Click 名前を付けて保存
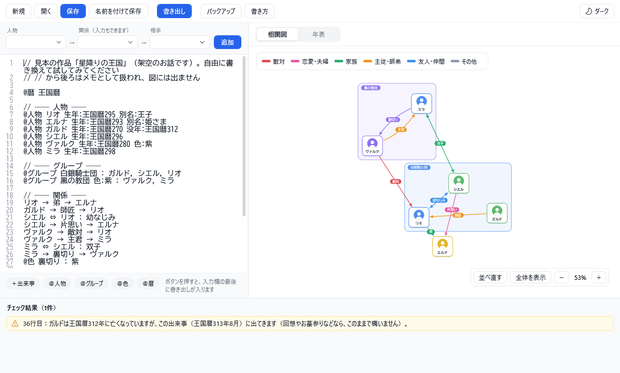The image size is (620, 373). pos(118,11)
